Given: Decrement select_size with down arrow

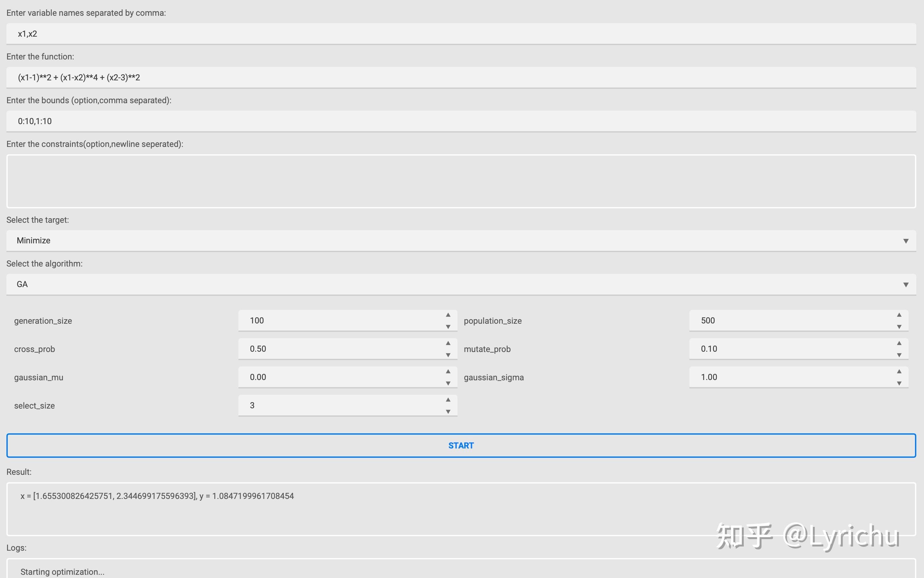Looking at the screenshot, I should click(x=448, y=411).
